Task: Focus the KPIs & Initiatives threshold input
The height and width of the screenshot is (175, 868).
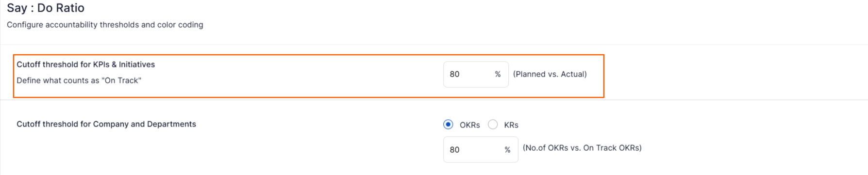Action: (476, 74)
